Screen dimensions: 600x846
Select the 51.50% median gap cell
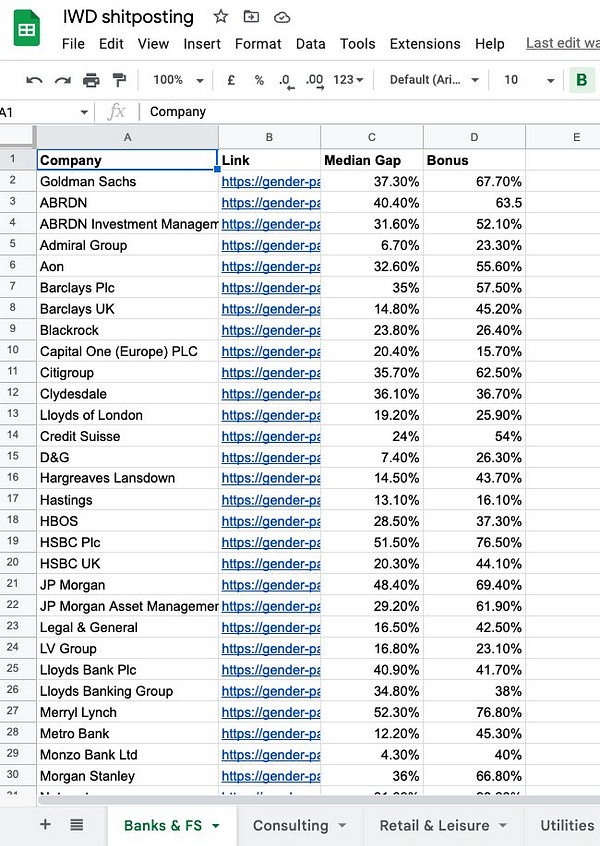(x=372, y=543)
